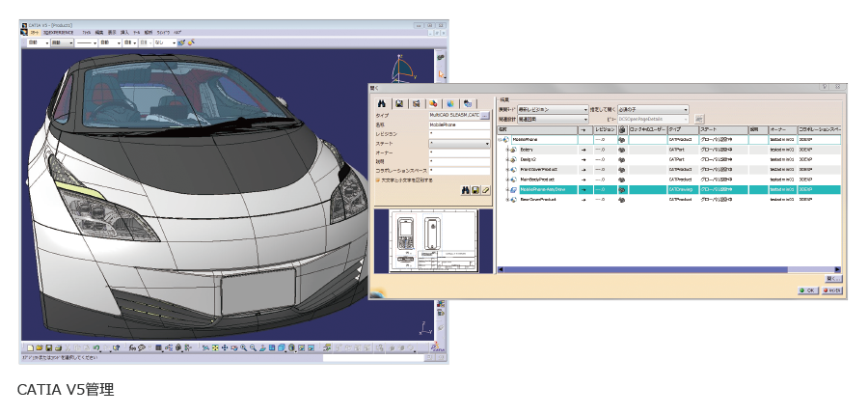The height and width of the screenshot is (415, 868).
Task: Click eraser clear button below search form
Action: pos(485,190)
